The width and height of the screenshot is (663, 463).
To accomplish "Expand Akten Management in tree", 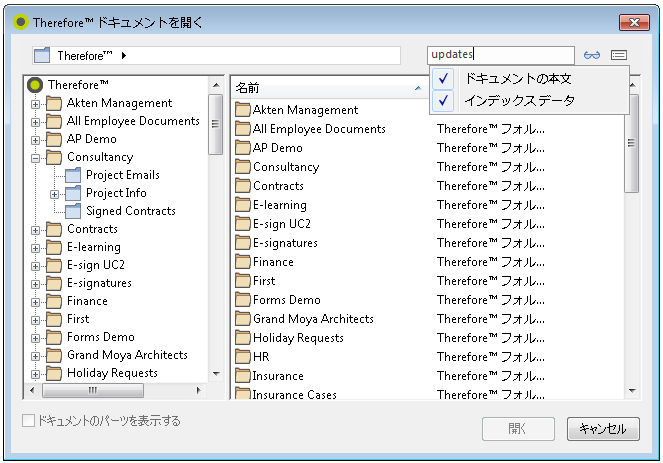I will (36, 104).
